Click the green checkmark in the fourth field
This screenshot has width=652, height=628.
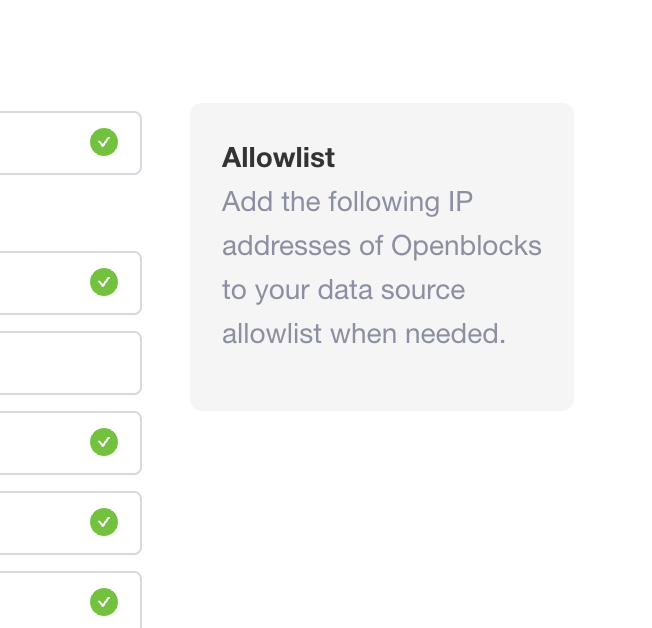(104, 442)
